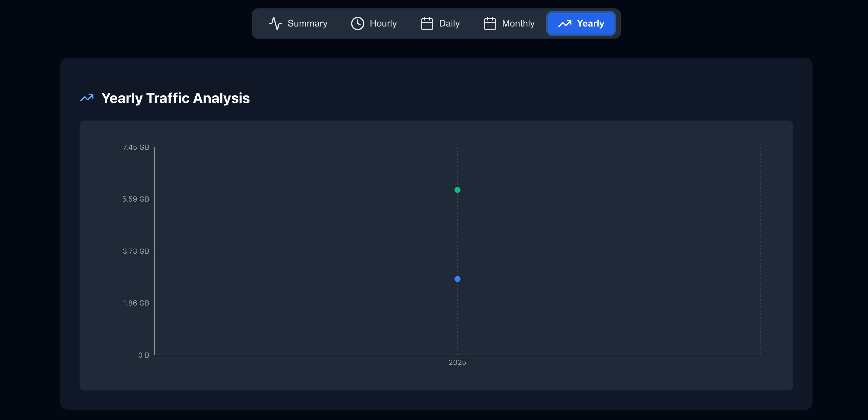Click the trend icon beside the Yearly Traffic Analysis heading
The image size is (868, 420).
point(87,98)
